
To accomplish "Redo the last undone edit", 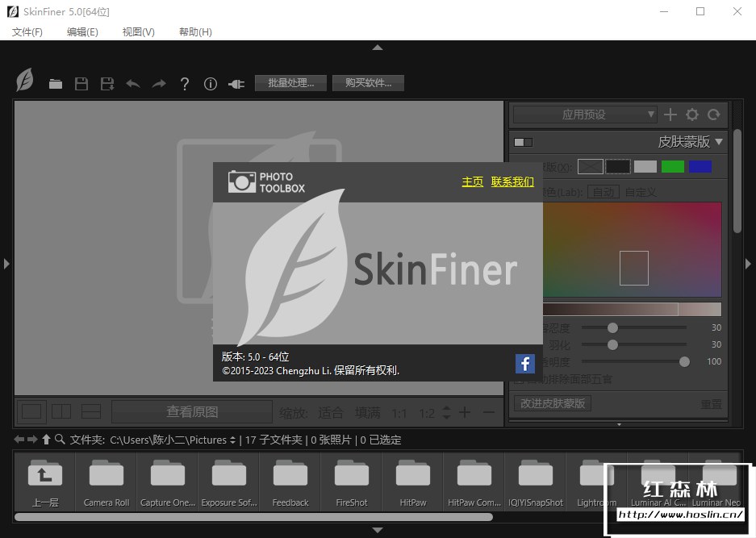I will click(x=159, y=84).
